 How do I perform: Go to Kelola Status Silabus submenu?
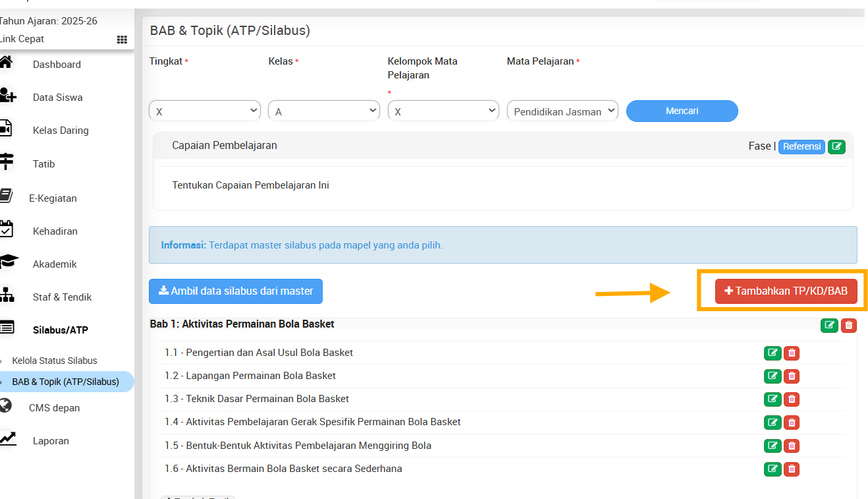tap(55, 361)
